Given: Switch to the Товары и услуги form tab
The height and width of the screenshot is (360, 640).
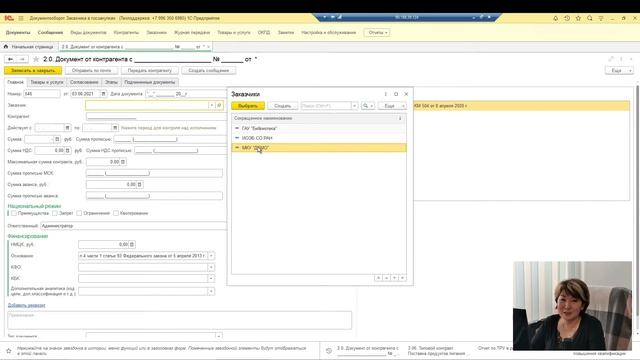Looking at the screenshot, I should (47, 82).
